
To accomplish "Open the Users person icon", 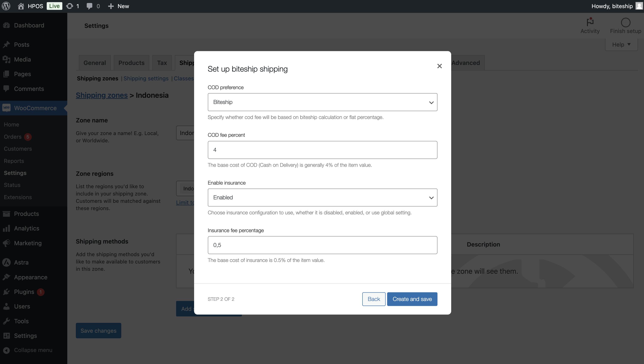I will 6,306.
